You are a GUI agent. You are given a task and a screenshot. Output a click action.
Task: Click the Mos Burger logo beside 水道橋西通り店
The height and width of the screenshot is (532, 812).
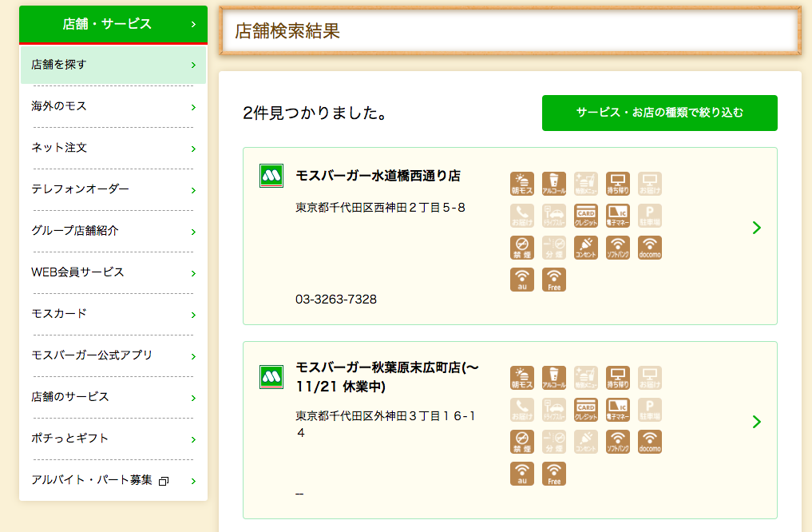[271, 176]
